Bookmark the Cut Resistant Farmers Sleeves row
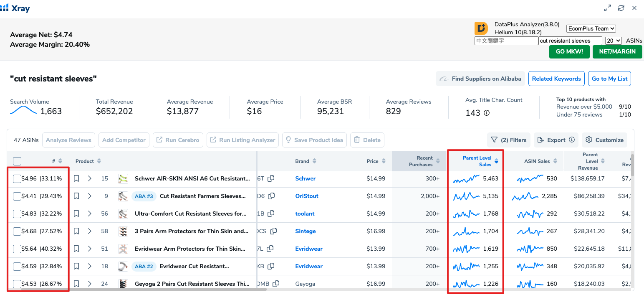Viewport: 644px width, 300px height. pyautogui.click(x=76, y=196)
